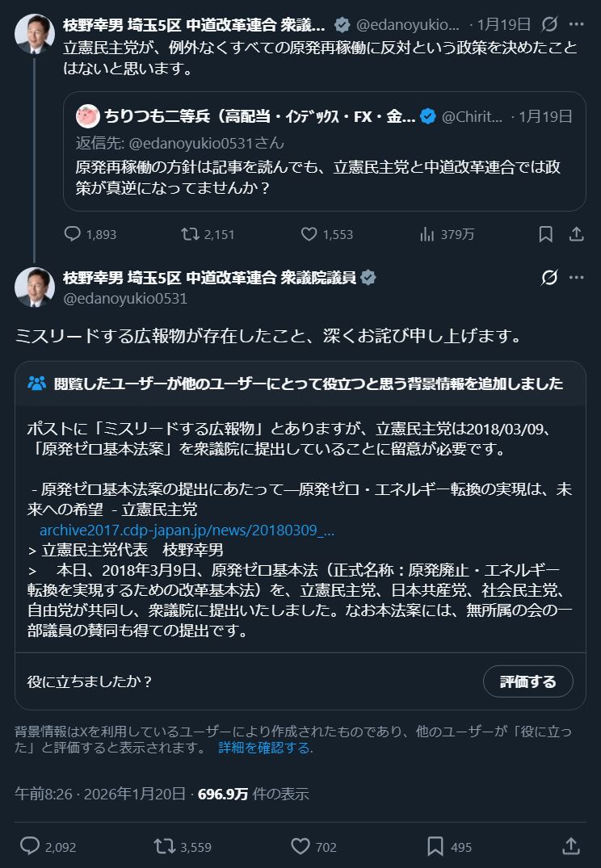Like the main post with heart icon
Image resolution: width=601 pixels, height=868 pixels.
pos(300,846)
